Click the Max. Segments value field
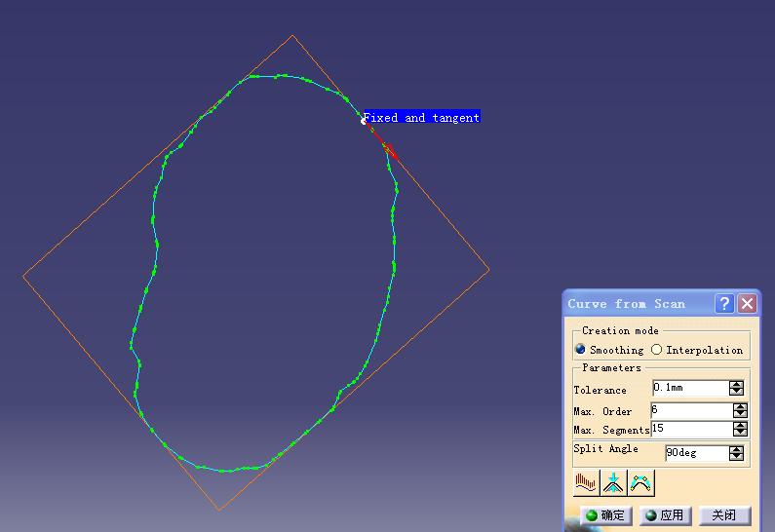Screen dimensions: 775x532 (691, 429)
